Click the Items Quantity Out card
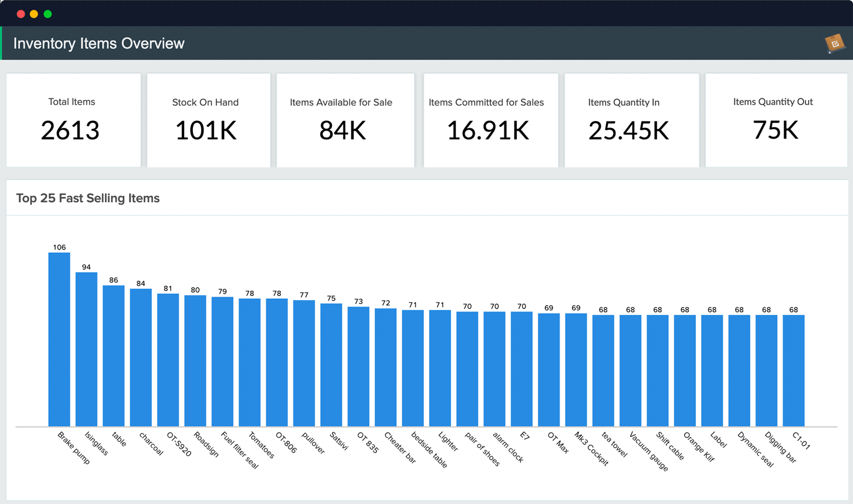This screenshot has height=504, width=853. (775, 120)
